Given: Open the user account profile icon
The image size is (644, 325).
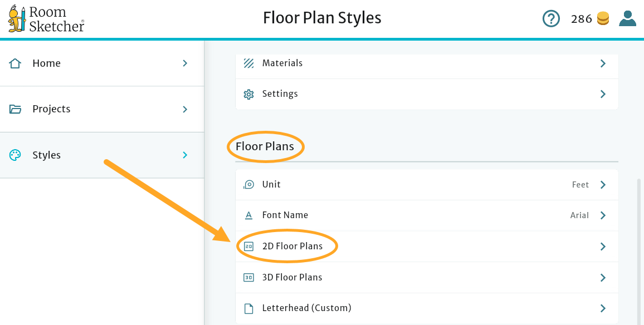Looking at the screenshot, I should pyautogui.click(x=627, y=18).
